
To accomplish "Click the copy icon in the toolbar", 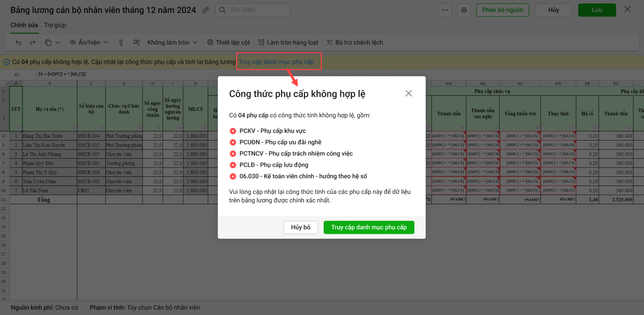I will click(48, 43).
